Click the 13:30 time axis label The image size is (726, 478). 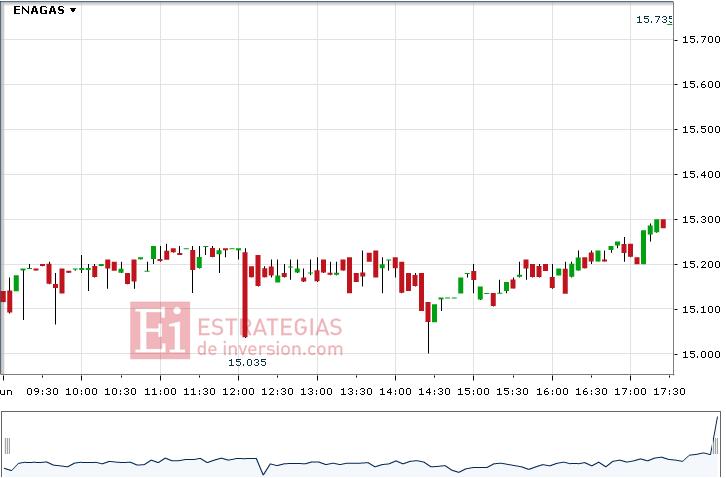click(356, 391)
